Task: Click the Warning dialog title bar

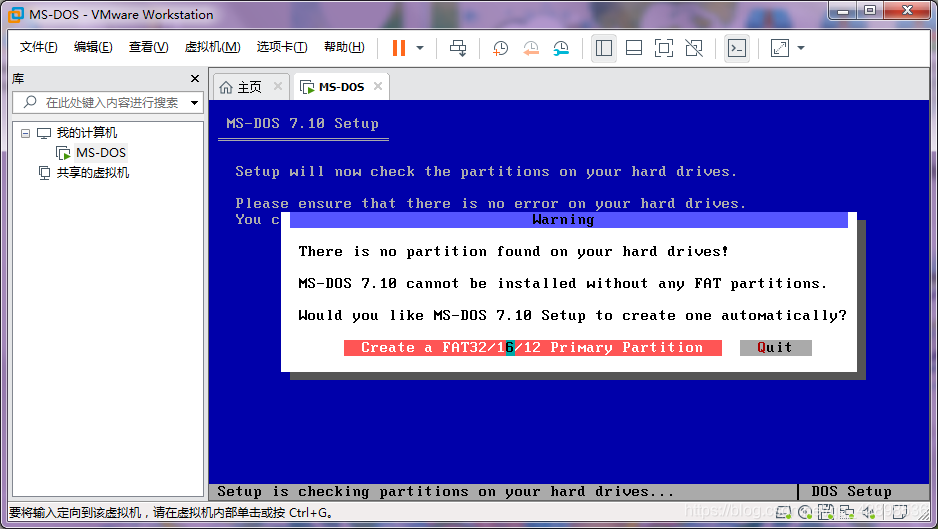Action: [568, 220]
